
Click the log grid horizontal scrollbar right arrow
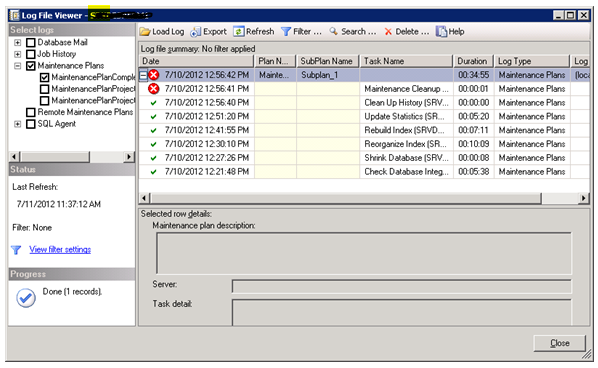584,198
